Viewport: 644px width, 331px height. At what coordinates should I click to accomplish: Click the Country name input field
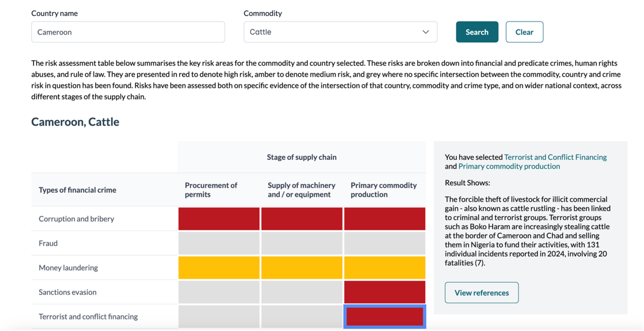[x=128, y=32]
